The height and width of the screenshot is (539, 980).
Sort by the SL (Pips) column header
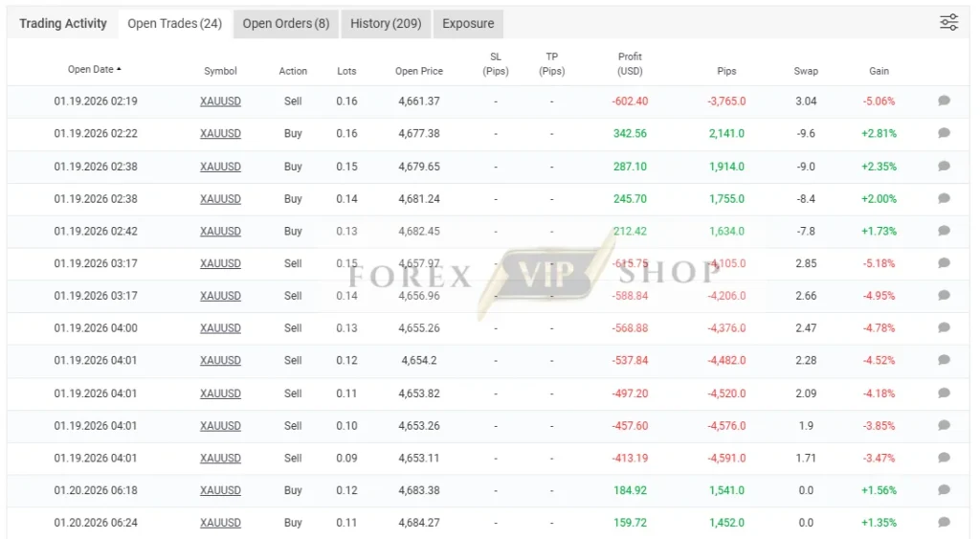coord(496,64)
